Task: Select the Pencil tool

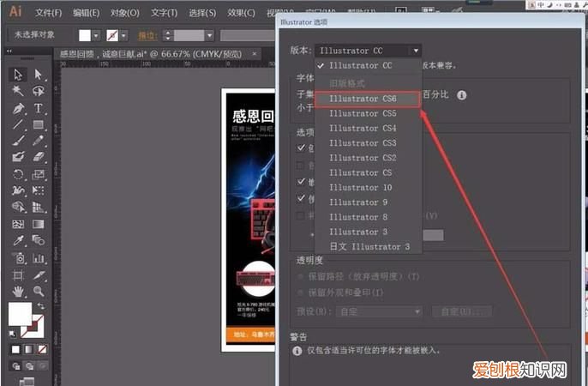Action: pos(39,141)
